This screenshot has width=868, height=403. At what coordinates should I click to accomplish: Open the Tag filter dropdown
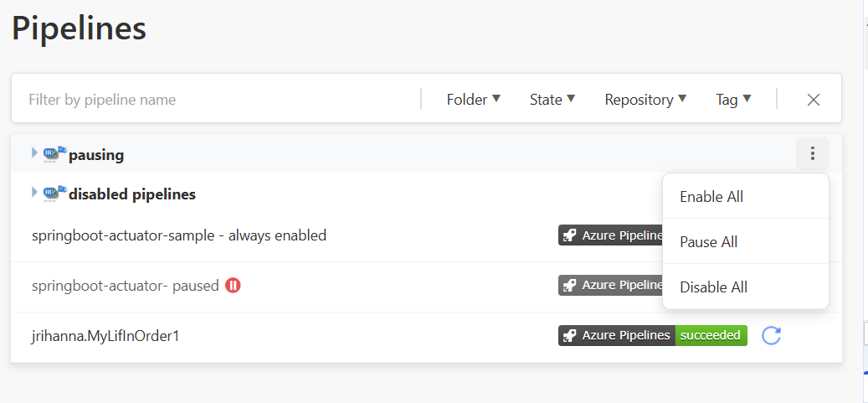click(733, 100)
